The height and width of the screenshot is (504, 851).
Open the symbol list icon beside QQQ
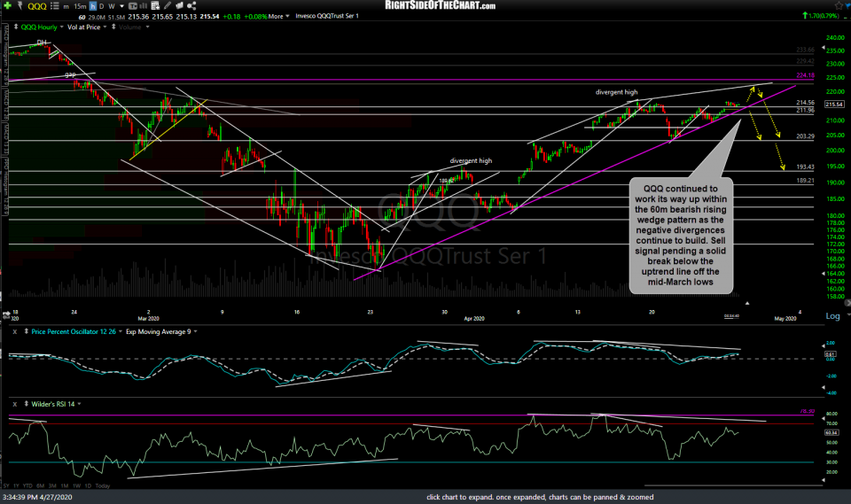click(54, 6)
